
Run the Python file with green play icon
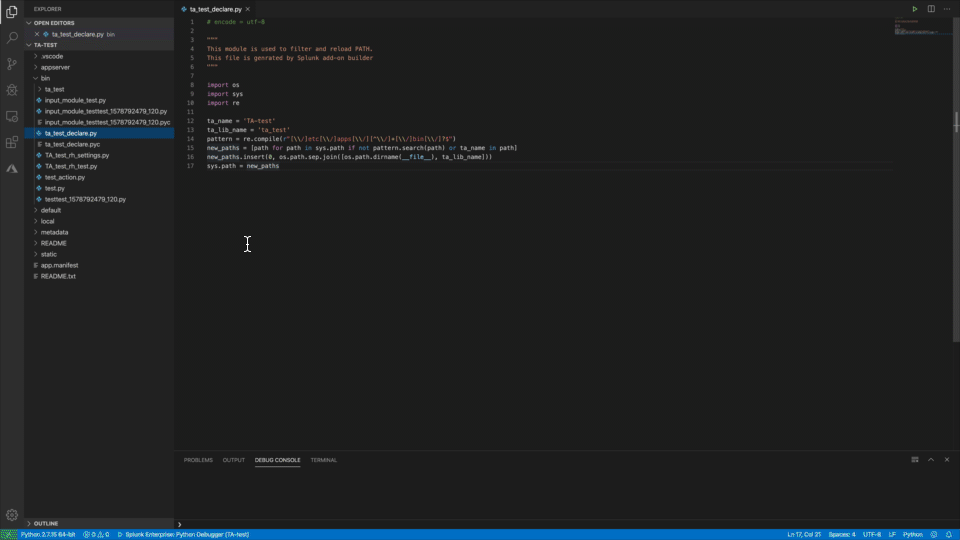coord(914,9)
